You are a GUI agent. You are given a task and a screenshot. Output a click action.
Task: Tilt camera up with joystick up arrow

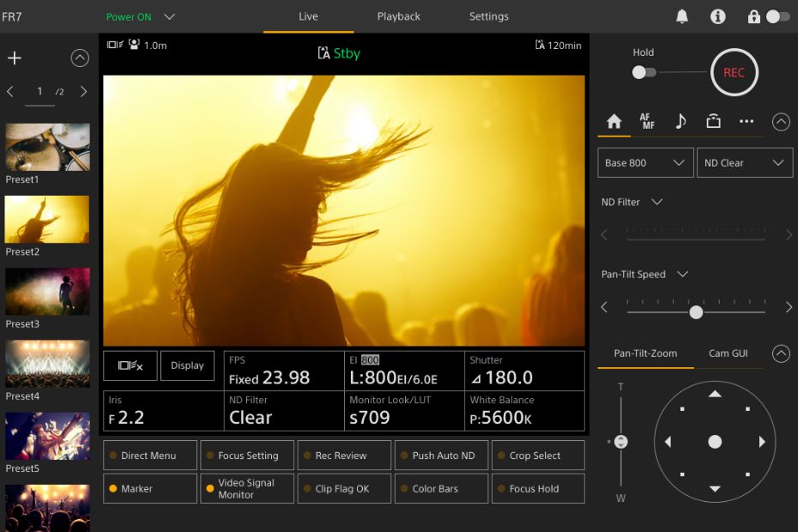tap(715, 394)
